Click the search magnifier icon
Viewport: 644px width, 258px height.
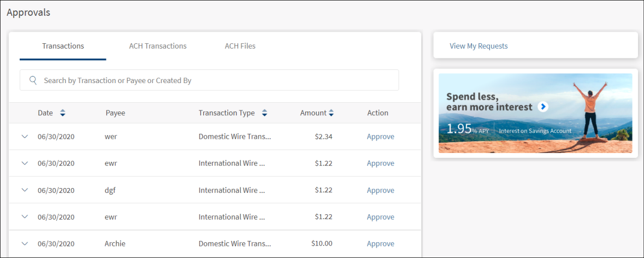(33, 80)
